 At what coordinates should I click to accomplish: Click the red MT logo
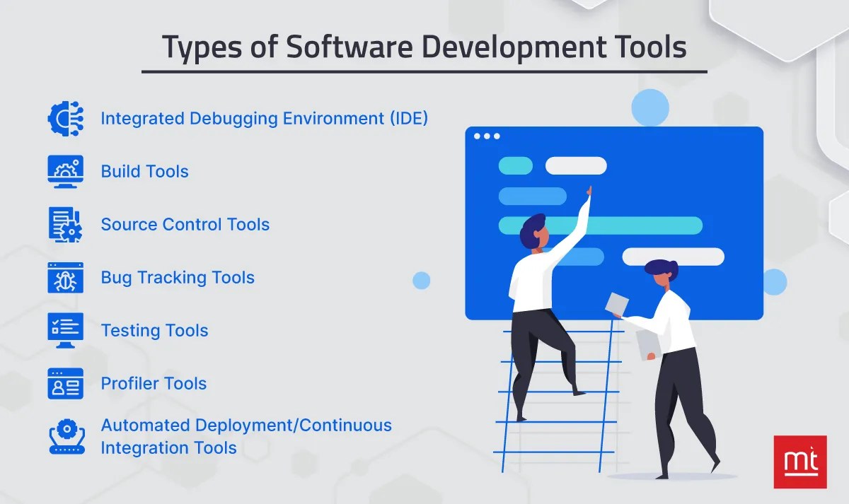click(x=800, y=462)
